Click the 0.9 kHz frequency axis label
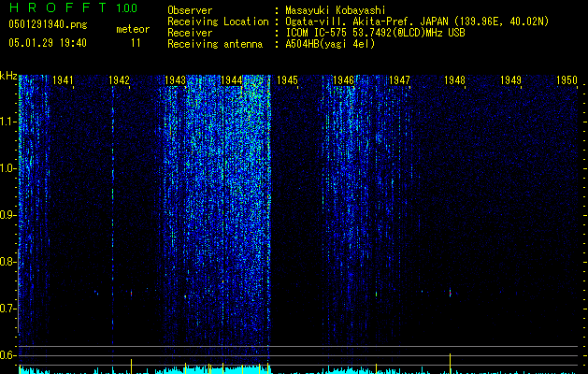This screenshot has width=588, height=374. tap(7, 215)
